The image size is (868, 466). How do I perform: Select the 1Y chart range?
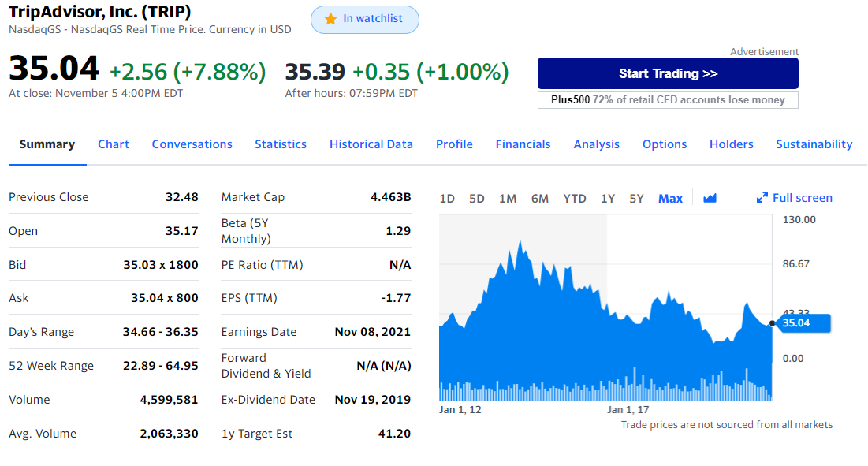tap(608, 199)
